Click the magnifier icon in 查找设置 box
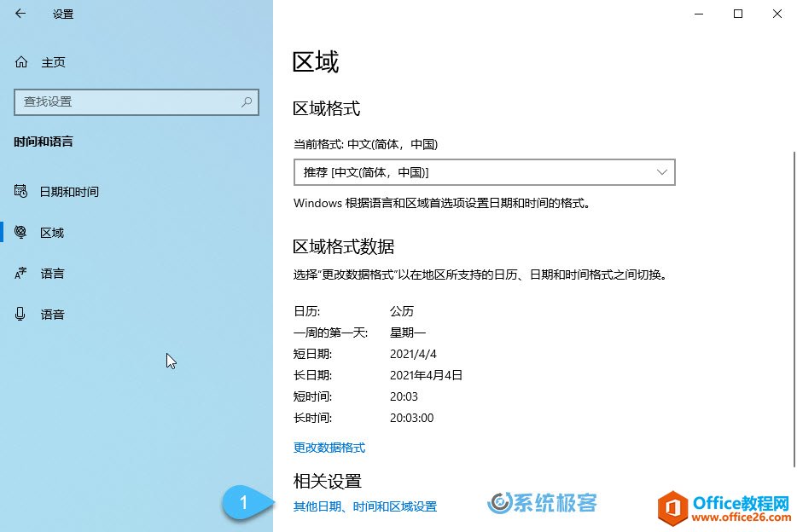The image size is (797, 532). (x=247, y=101)
